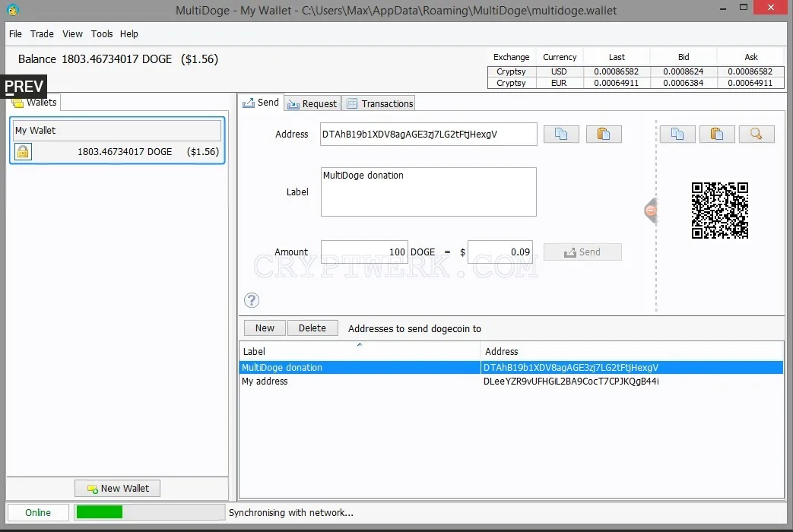Click the synchronisation progress bar
The image size is (793, 532).
pyautogui.click(x=149, y=512)
